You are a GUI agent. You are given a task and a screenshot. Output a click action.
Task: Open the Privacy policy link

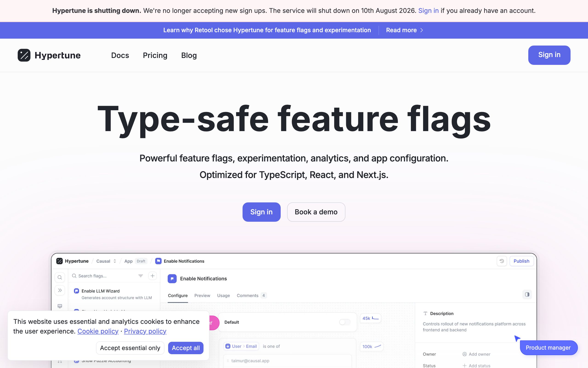click(145, 331)
